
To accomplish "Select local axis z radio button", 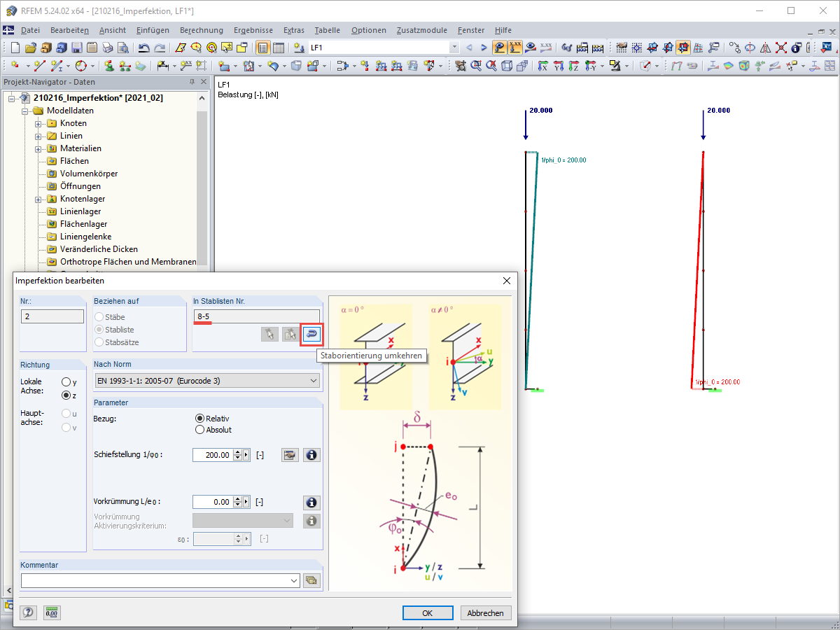I will coord(66,395).
